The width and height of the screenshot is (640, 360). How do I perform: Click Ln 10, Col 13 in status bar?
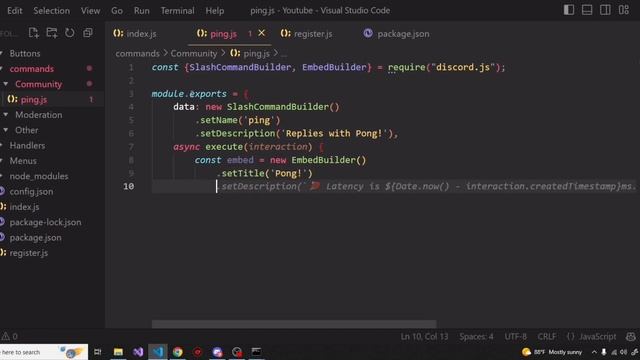pyautogui.click(x=424, y=337)
